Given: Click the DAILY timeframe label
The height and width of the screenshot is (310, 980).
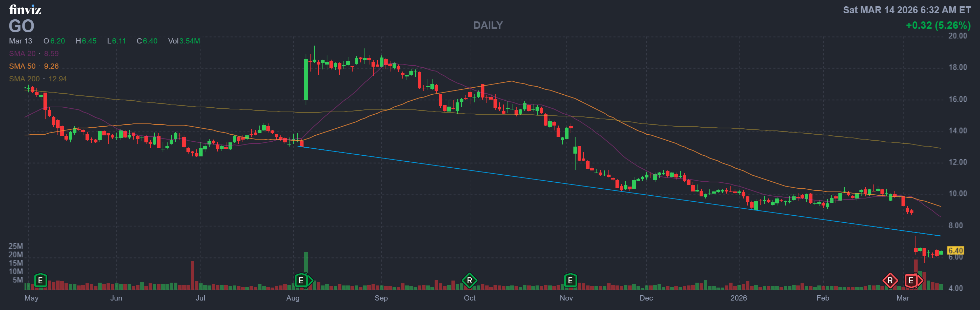Looking at the screenshot, I should pyautogui.click(x=488, y=25).
